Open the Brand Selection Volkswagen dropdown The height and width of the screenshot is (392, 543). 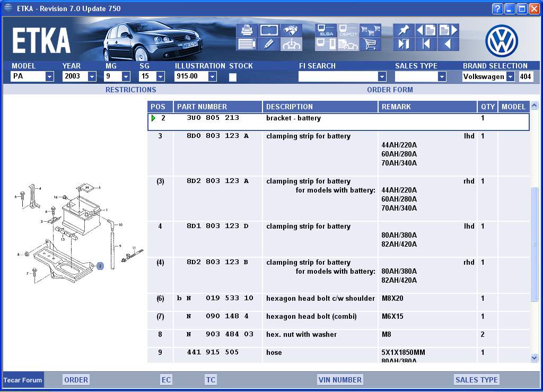(x=510, y=76)
